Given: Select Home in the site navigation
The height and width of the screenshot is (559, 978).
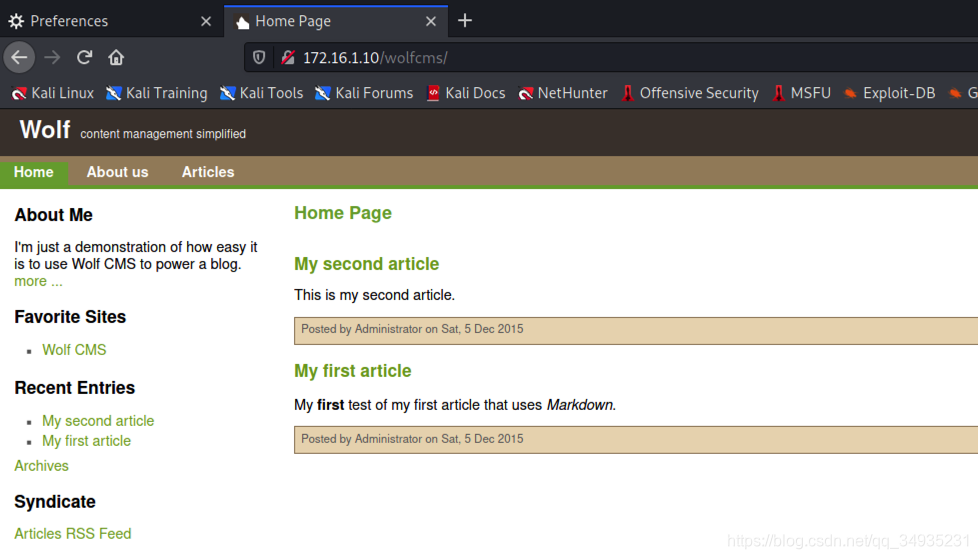Looking at the screenshot, I should point(34,172).
